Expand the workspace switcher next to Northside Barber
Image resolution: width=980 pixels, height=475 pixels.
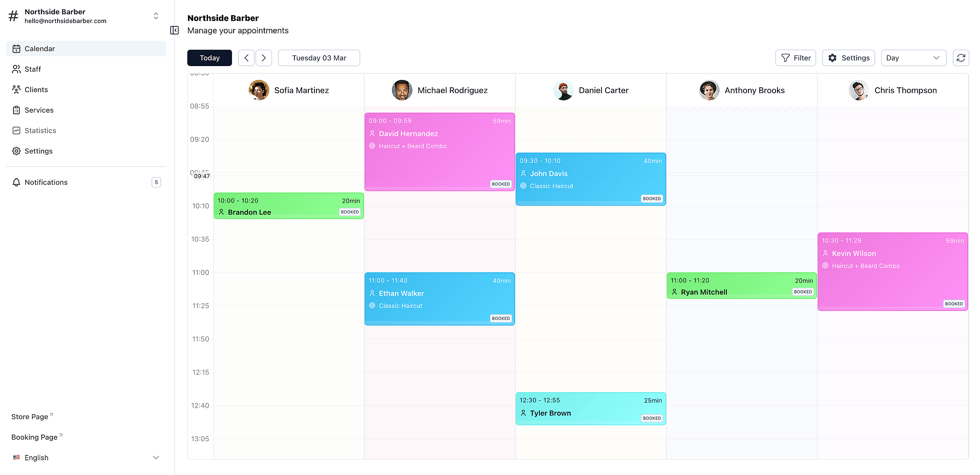click(156, 16)
